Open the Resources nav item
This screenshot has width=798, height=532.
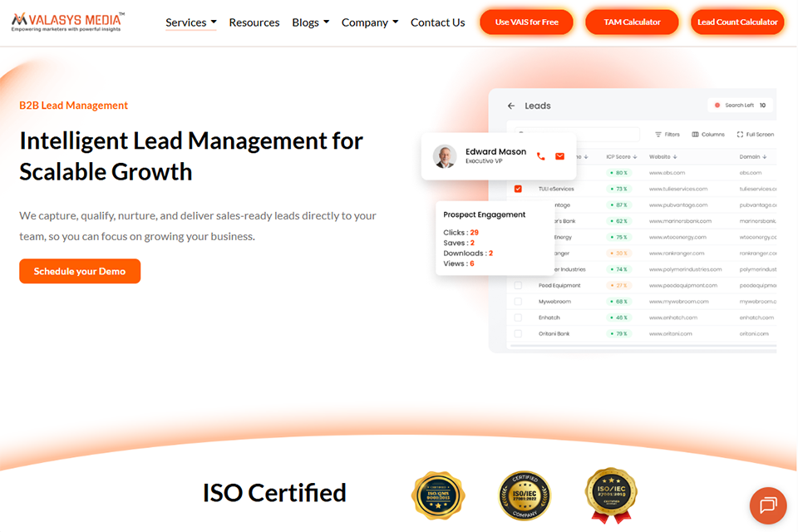(x=254, y=22)
